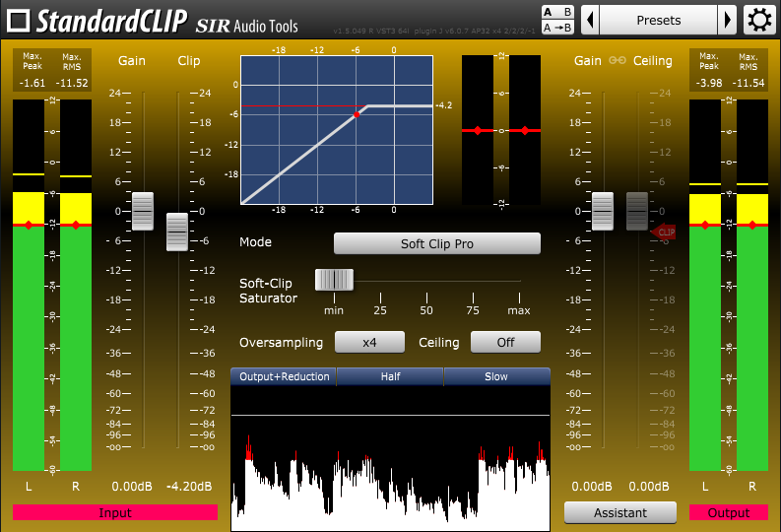The width and height of the screenshot is (781, 532).
Task: Click the -4.2 threshold label on graph
Action: [444, 105]
